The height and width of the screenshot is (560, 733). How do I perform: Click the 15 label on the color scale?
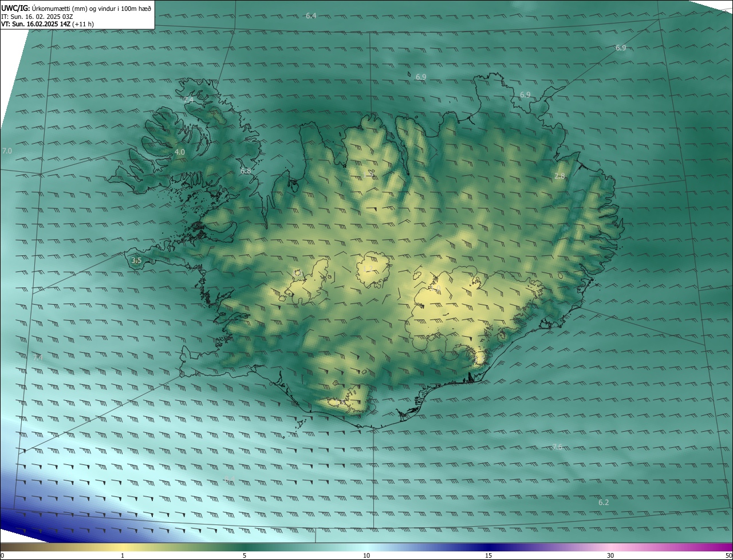click(488, 555)
